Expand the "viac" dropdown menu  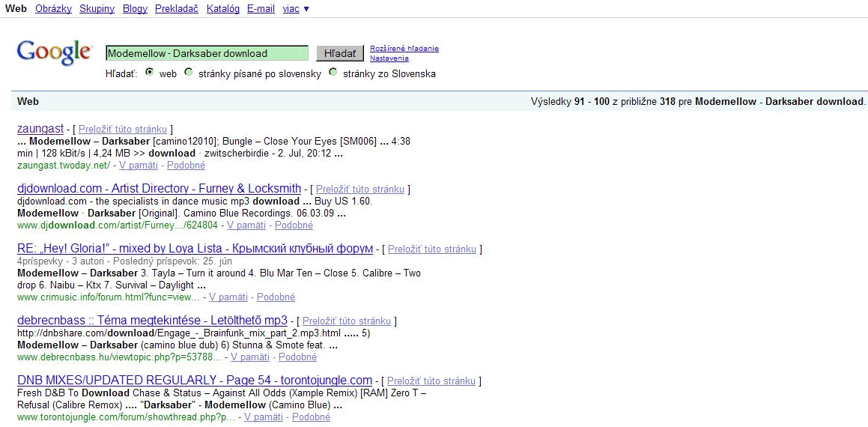pos(296,9)
